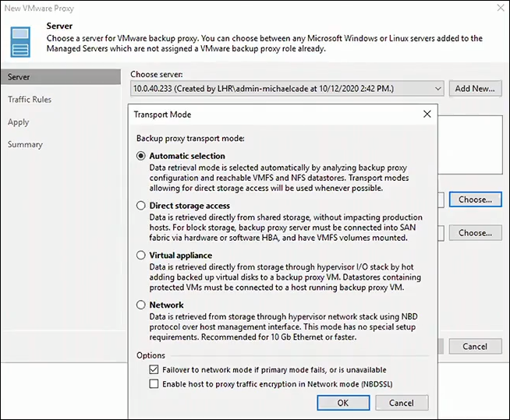Pick the Network transport mode option
The height and width of the screenshot is (420, 510).
pos(141,305)
